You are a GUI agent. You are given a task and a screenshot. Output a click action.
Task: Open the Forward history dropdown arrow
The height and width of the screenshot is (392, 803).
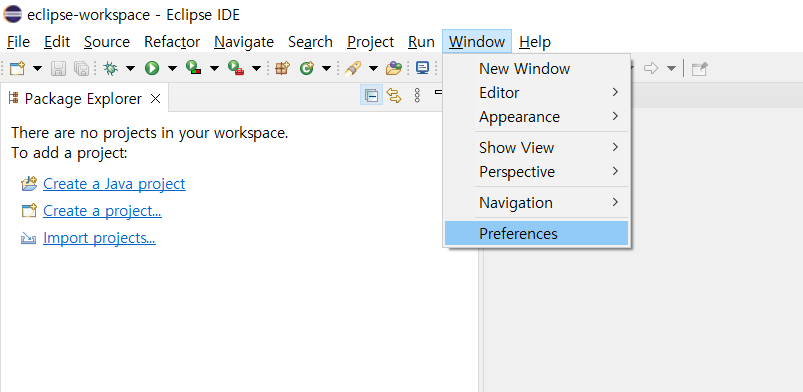tap(671, 69)
